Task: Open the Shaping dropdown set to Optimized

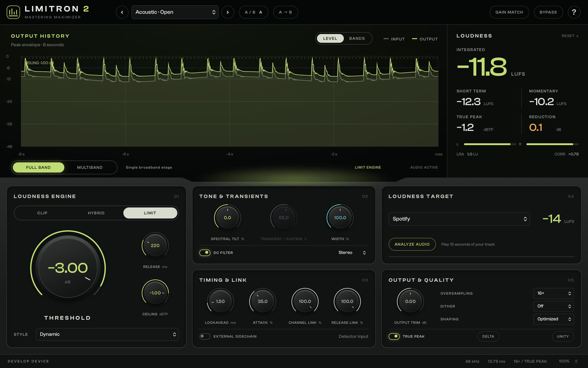Action: click(554, 319)
